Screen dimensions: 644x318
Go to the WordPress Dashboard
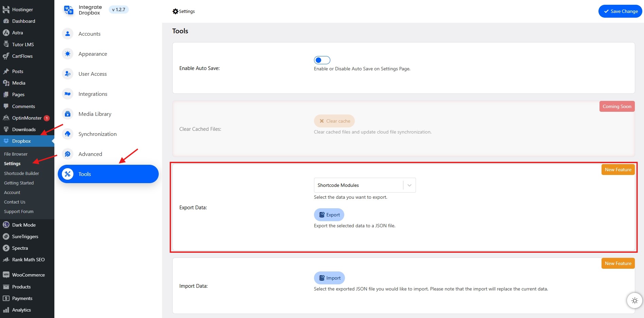pos(27,21)
